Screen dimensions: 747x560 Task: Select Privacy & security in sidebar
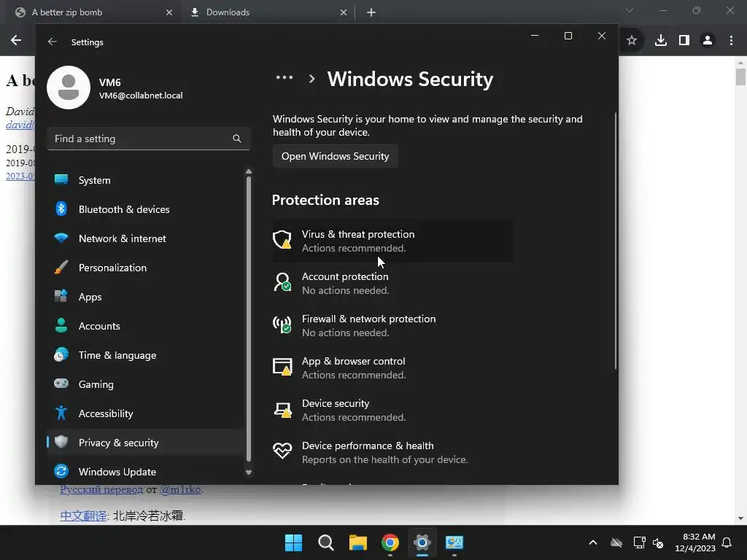click(145, 443)
